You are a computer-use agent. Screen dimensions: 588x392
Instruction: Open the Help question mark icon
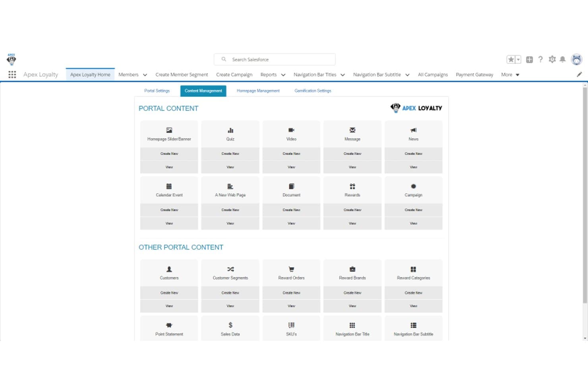tap(540, 59)
